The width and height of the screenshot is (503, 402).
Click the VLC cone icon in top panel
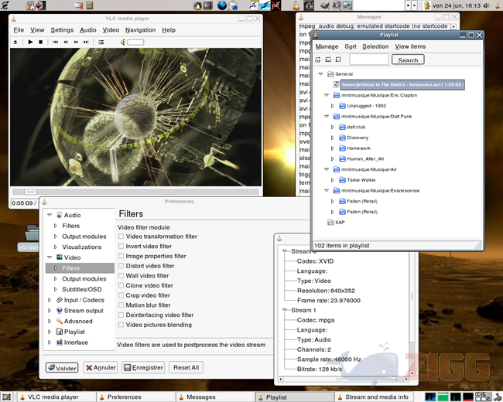tap(296, 5)
